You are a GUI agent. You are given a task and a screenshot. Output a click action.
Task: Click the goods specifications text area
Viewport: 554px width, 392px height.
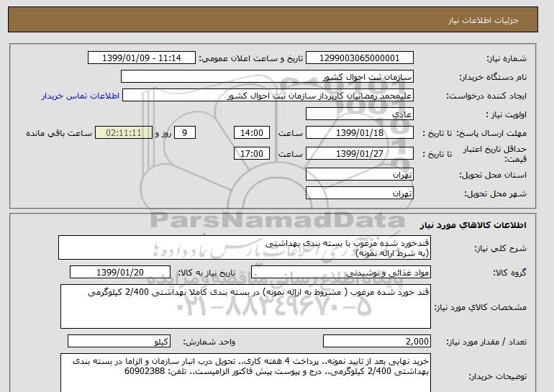pos(245,306)
